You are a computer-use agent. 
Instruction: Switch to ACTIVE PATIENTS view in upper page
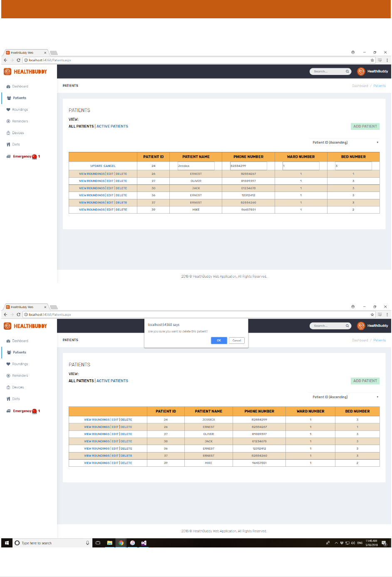(112, 126)
